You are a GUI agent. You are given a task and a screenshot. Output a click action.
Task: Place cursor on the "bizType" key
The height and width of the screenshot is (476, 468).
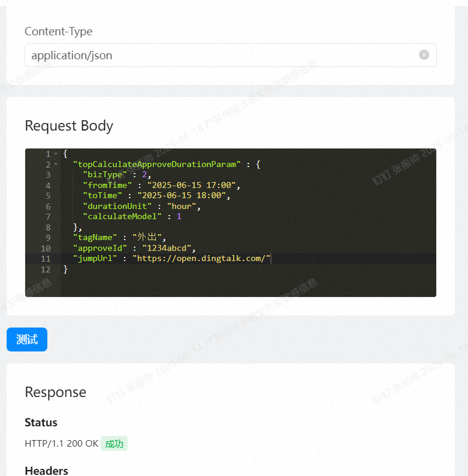point(105,175)
